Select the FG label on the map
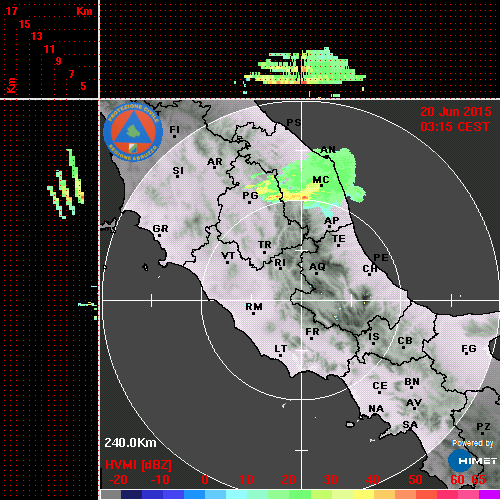Image resolution: width=500 pixels, height=500 pixels. click(x=469, y=349)
